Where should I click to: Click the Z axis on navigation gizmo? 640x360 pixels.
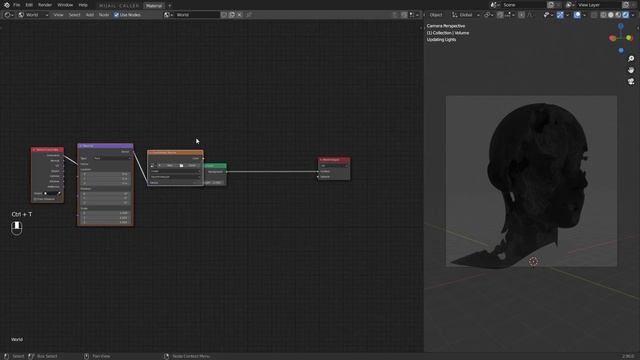[x=621, y=26]
